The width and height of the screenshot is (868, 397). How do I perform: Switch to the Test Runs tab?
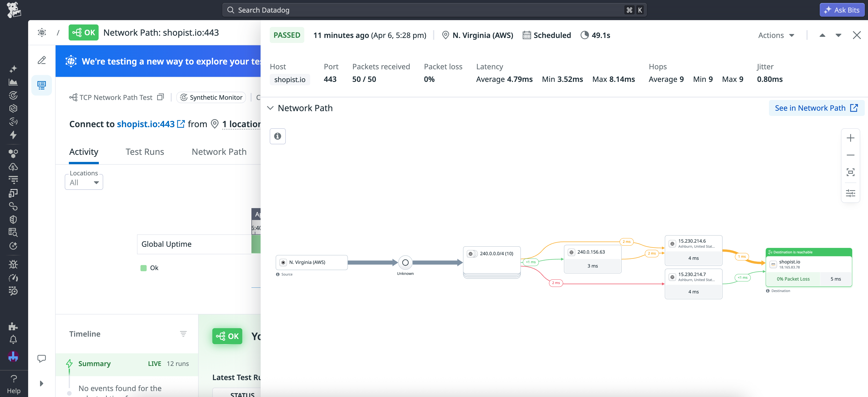pos(145,152)
